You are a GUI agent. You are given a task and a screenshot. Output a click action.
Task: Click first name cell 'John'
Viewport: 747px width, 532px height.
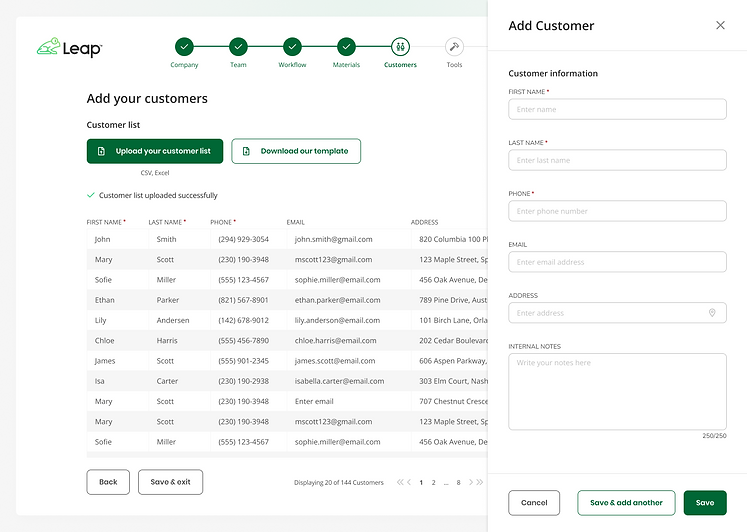point(102,239)
